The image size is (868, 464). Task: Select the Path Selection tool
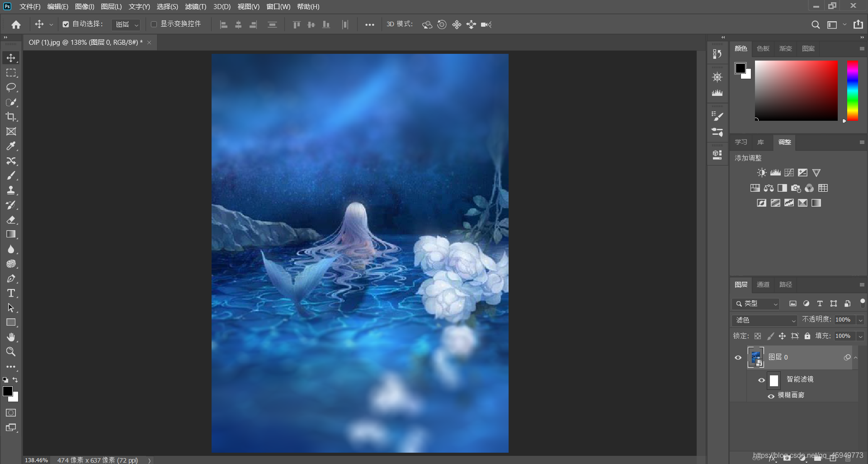tap(11, 308)
